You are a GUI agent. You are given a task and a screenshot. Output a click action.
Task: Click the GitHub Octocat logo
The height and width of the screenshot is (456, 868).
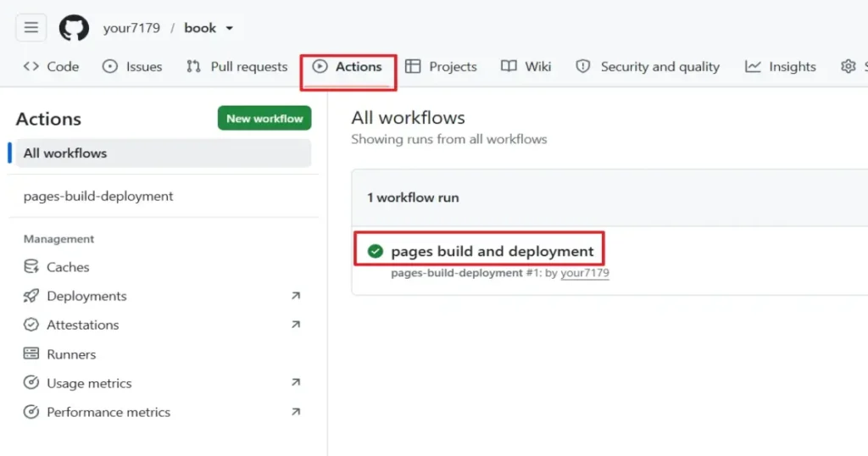pos(75,28)
